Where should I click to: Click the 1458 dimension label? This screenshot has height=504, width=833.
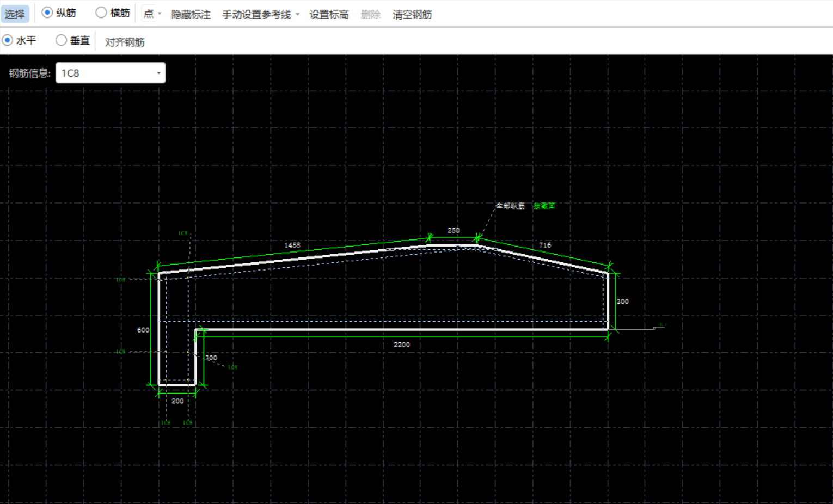click(292, 245)
